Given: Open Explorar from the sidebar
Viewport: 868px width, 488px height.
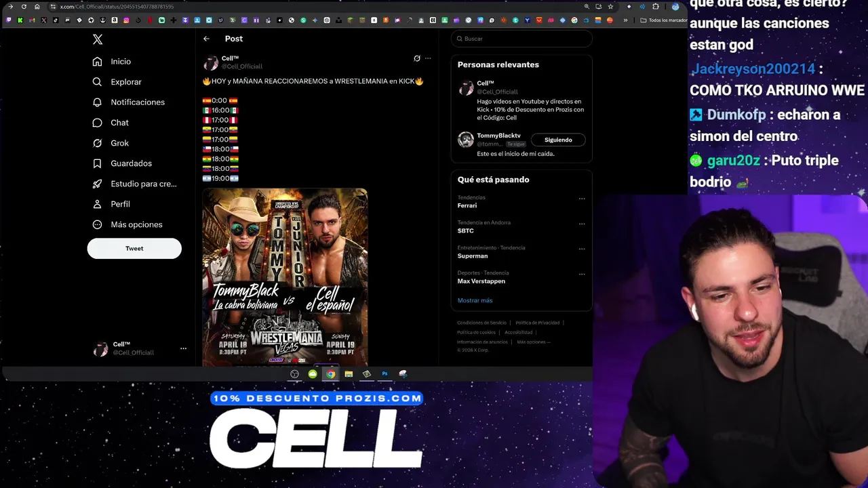Looking at the screenshot, I should [x=117, y=82].
